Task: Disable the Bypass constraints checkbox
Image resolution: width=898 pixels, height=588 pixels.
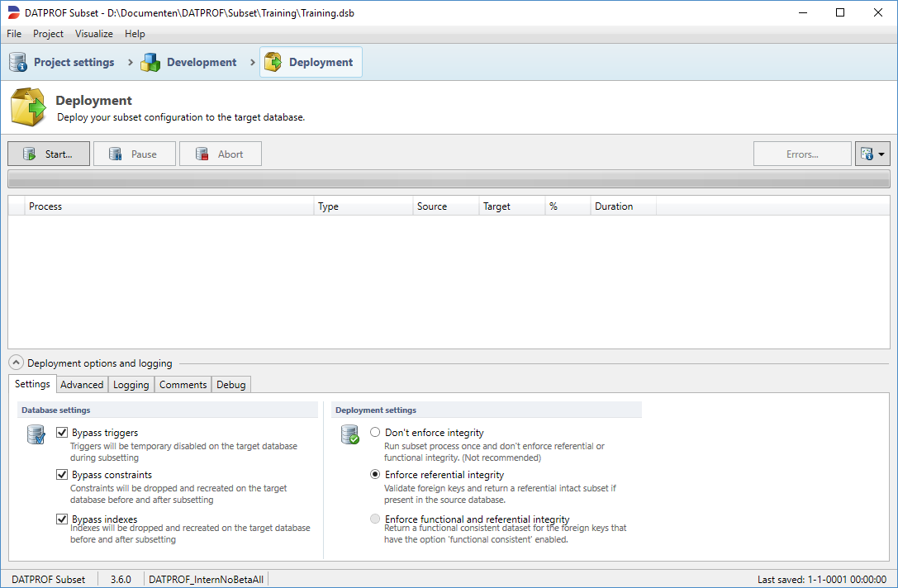Action: click(62, 474)
